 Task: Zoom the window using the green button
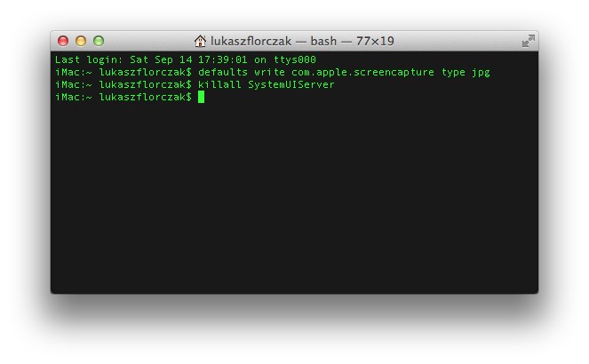point(99,41)
